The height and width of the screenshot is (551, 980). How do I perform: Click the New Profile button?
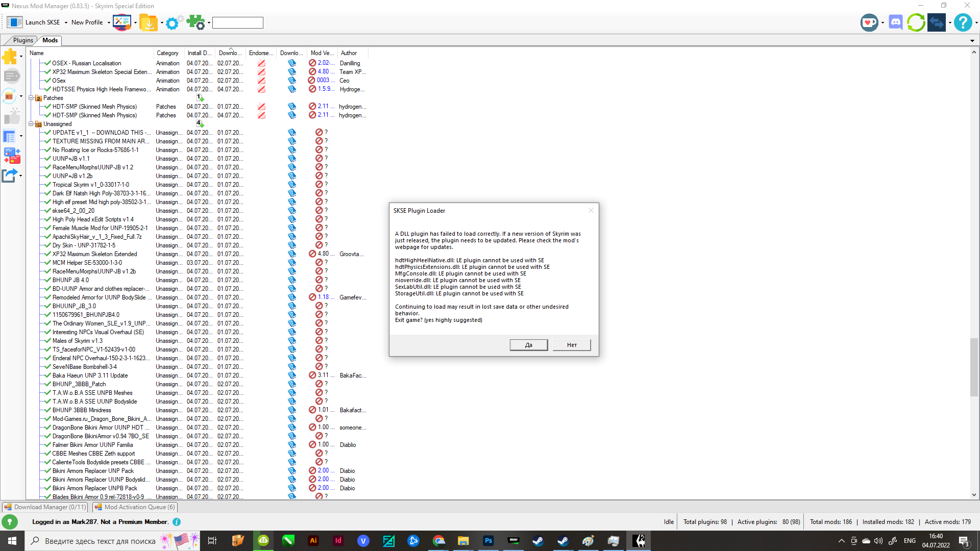87,22
